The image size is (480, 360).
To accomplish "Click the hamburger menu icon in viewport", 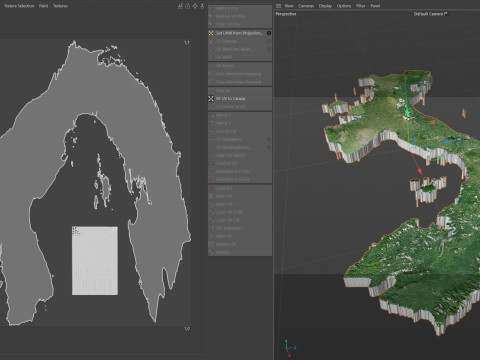I will point(279,6).
